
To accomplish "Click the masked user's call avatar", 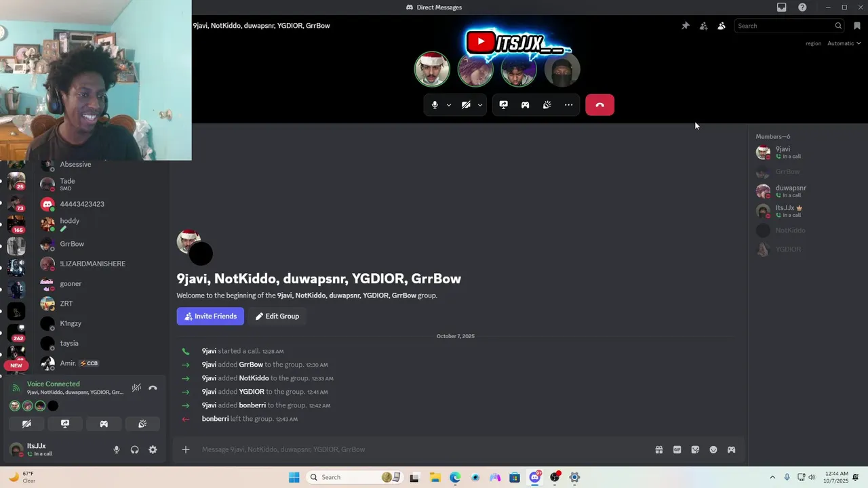I will pos(562,69).
